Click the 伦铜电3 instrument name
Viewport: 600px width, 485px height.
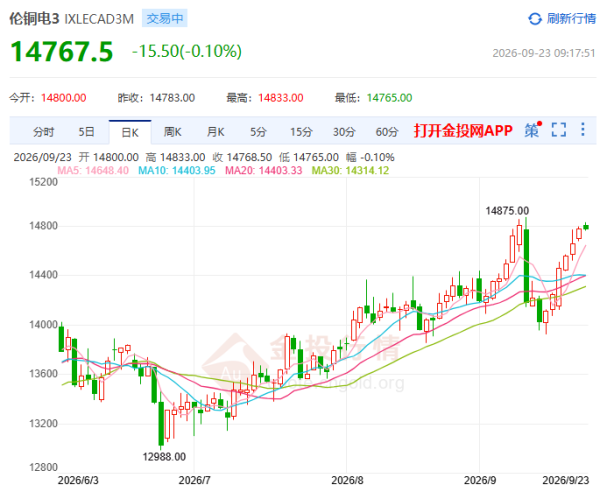pos(34,19)
